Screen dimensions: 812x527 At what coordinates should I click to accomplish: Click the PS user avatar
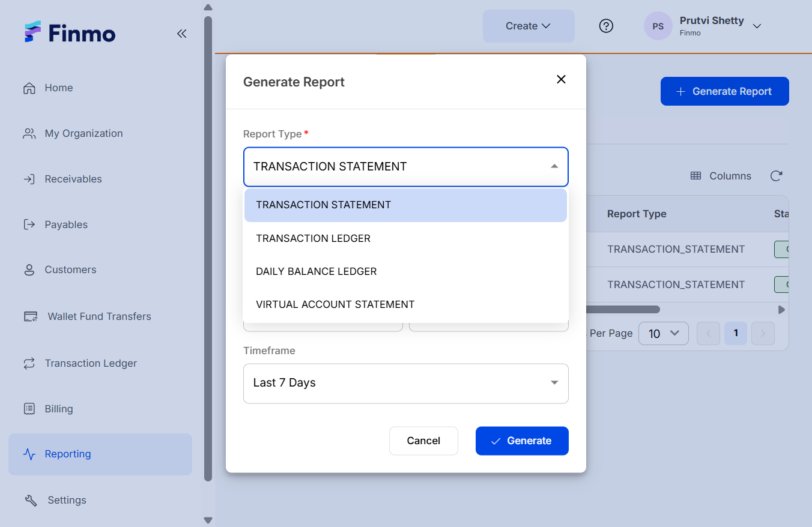tap(658, 26)
